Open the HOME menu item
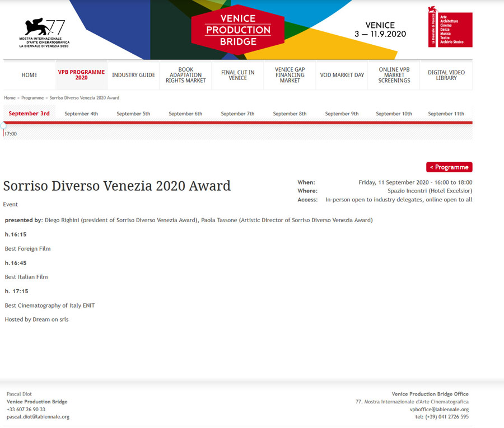 pos(29,75)
